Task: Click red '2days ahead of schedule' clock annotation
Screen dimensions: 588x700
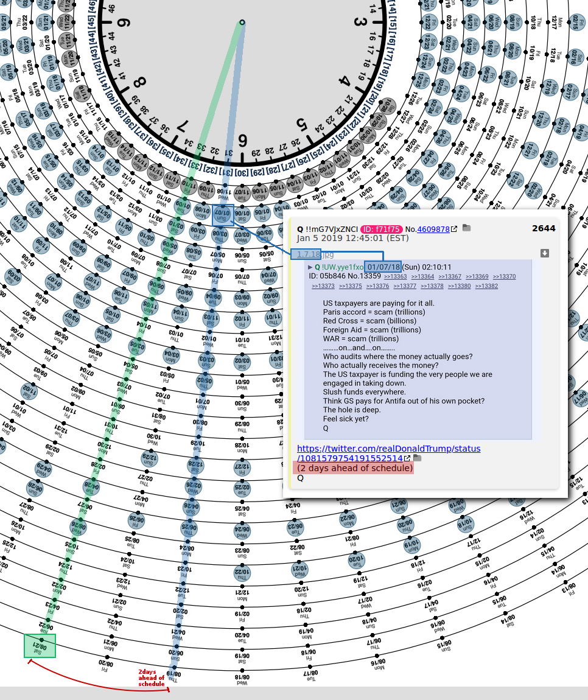Action: pos(152,677)
